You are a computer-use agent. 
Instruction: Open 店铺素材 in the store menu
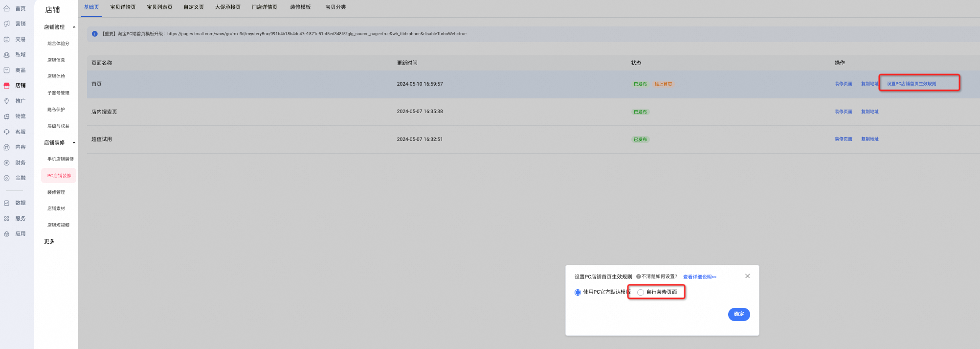pyautogui.click(x=56, y=209)
